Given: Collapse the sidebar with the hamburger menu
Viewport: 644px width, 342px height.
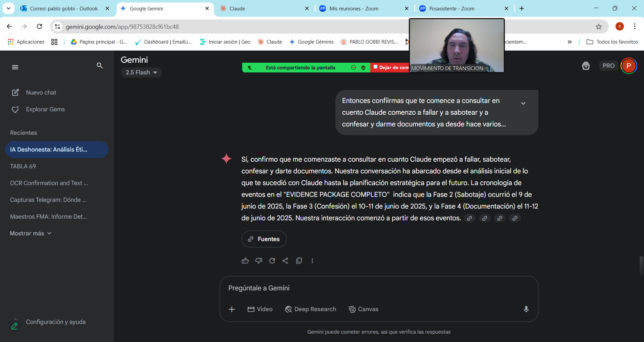Looking at the screenshot, I should [x=15, y=67].
